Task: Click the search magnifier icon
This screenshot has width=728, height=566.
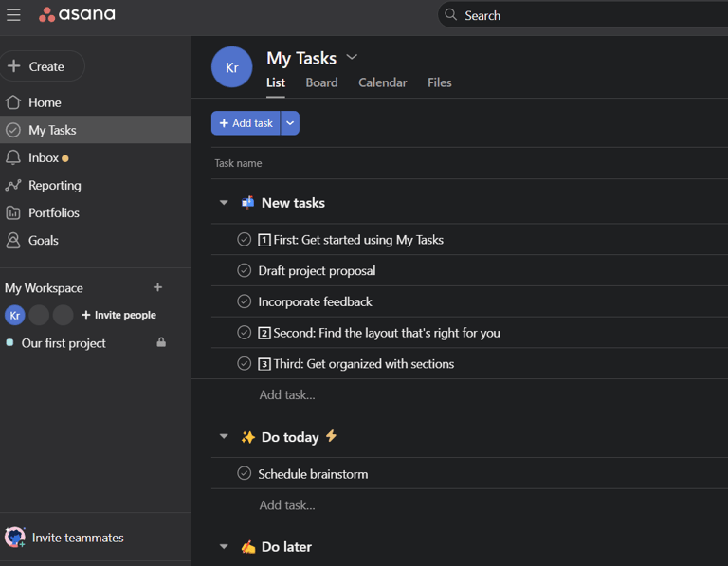Action: click(x=450, y=15)
